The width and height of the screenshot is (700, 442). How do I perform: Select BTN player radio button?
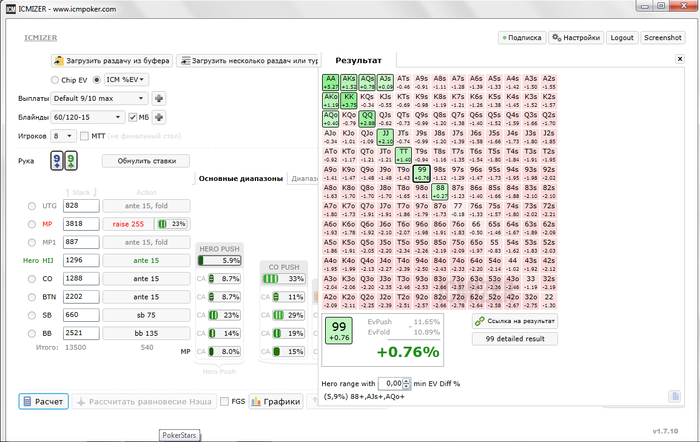32,297
